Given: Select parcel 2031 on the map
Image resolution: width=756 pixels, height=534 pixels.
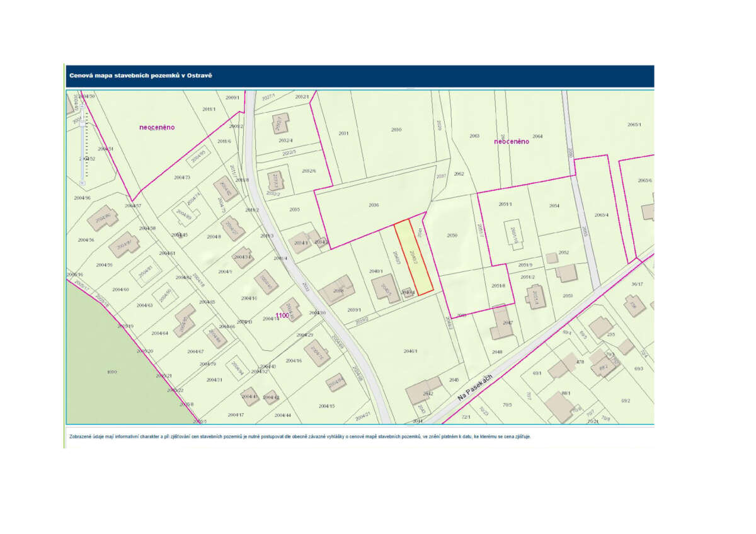Looking at the screenshot, I should pyautogui.click(x=343, y=133).
